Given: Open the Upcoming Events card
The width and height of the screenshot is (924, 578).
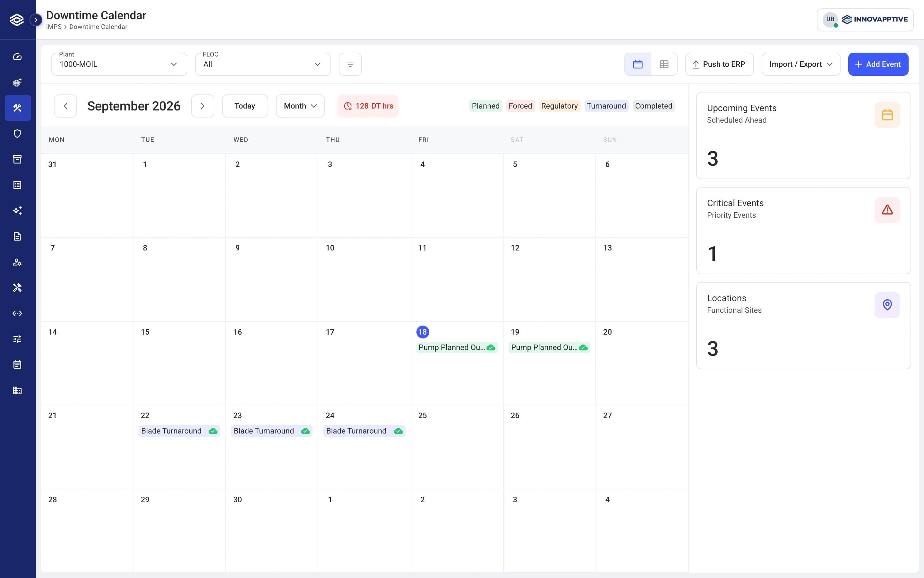Looking at the screenshot, I should point(803,135).
